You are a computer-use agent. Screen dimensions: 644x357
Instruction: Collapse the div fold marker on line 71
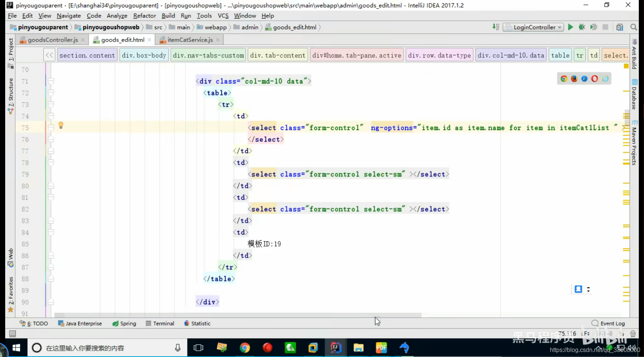[x=51, y=81]
